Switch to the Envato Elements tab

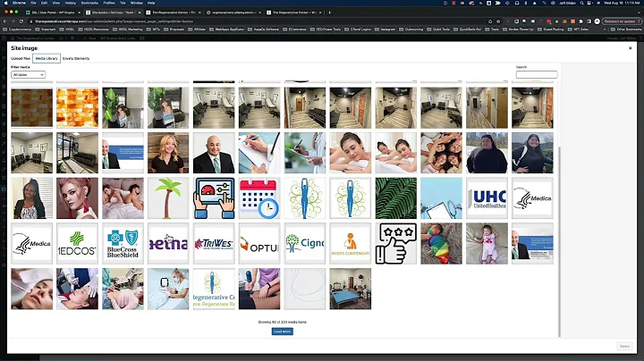(76, 59)
